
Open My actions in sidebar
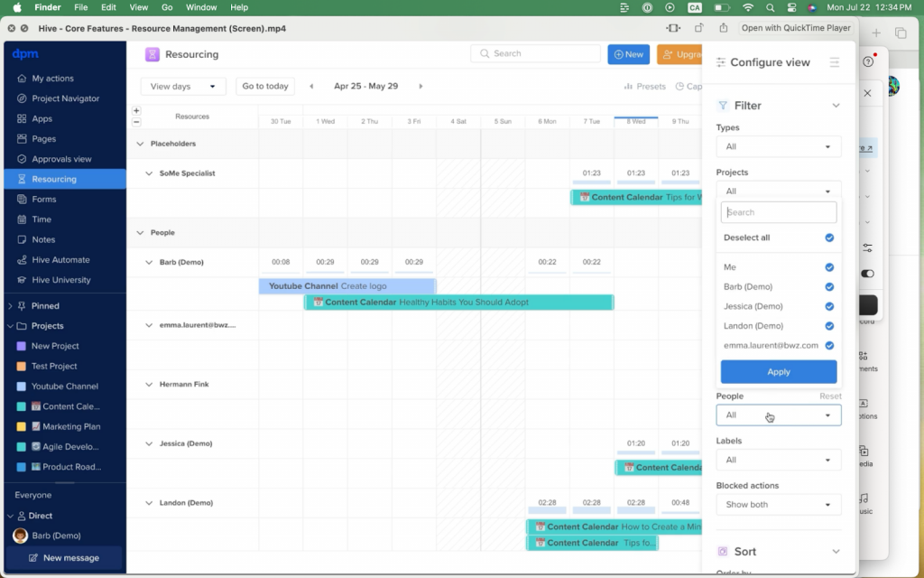click(52, 79)
